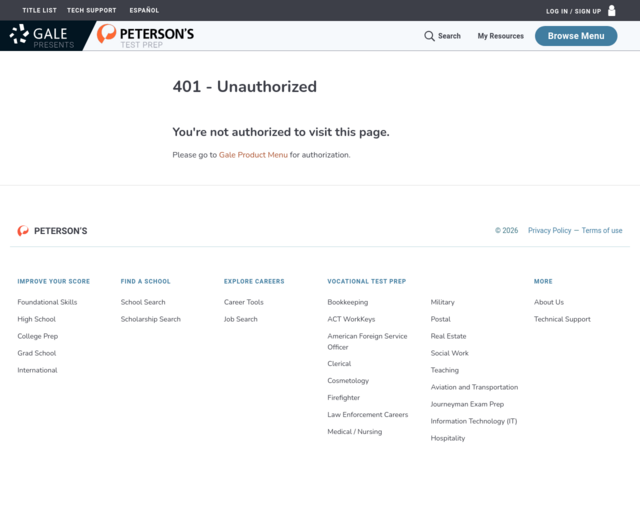Open Postal link

(x=441, y=319)
